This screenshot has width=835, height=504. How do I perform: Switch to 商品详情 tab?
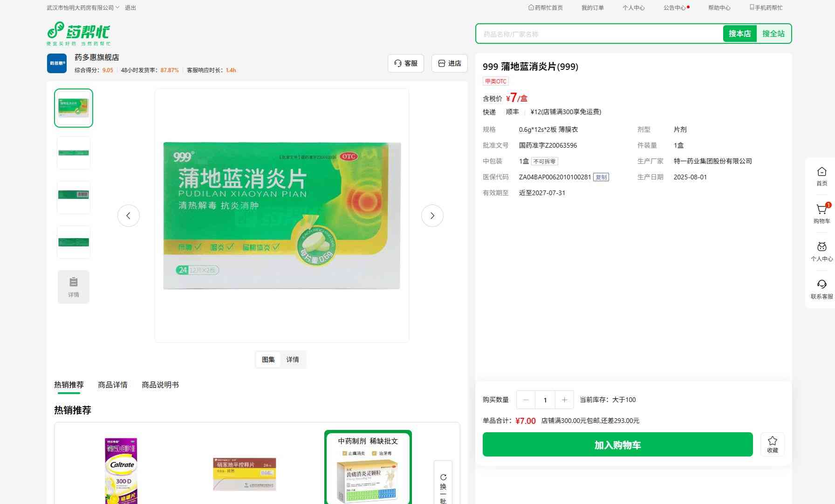click(x=112, y=385)
